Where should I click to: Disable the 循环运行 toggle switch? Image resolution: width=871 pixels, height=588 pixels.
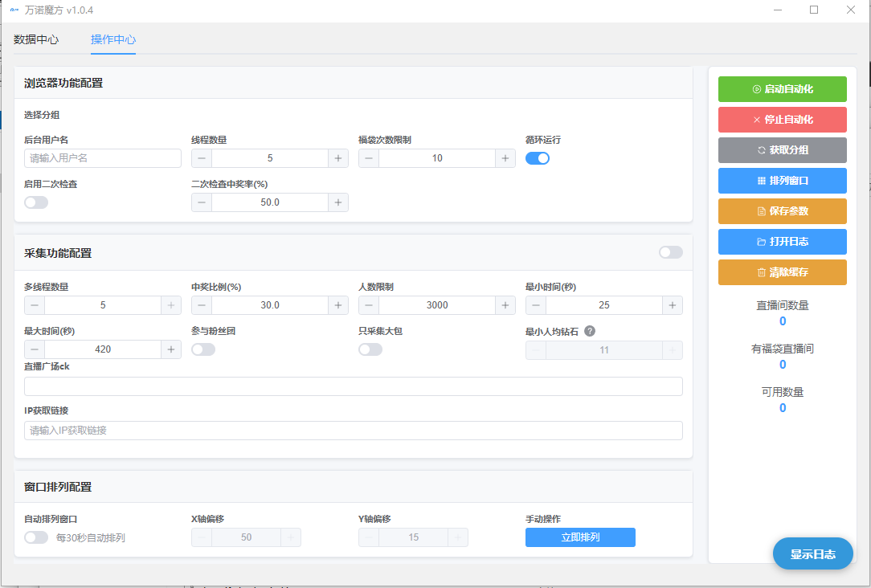click(537, 158)
